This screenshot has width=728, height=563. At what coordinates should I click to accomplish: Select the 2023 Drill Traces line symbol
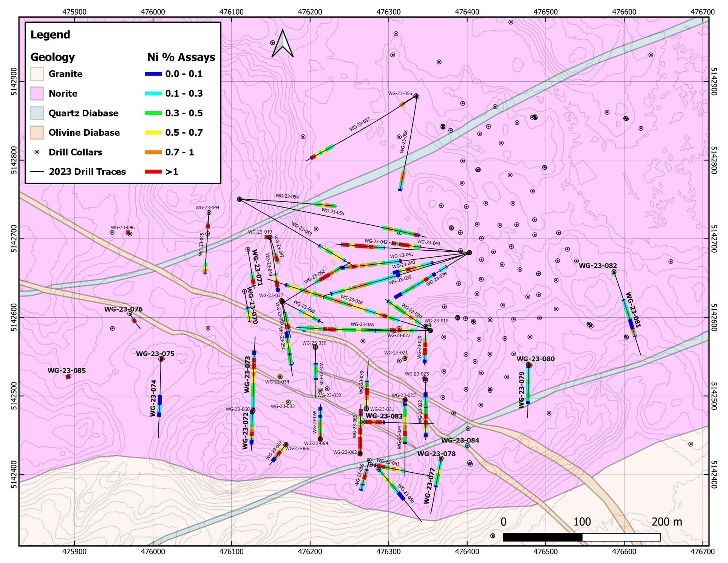coord(37,172)
